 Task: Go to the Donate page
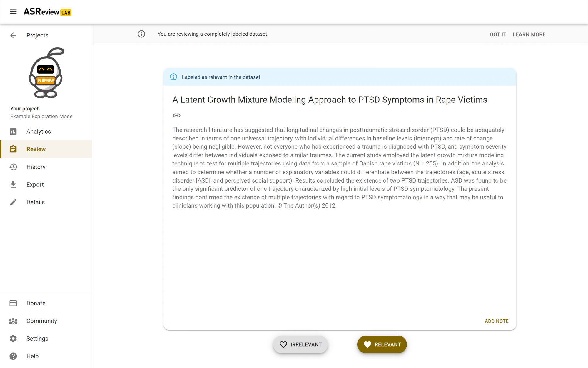(36, 303)
